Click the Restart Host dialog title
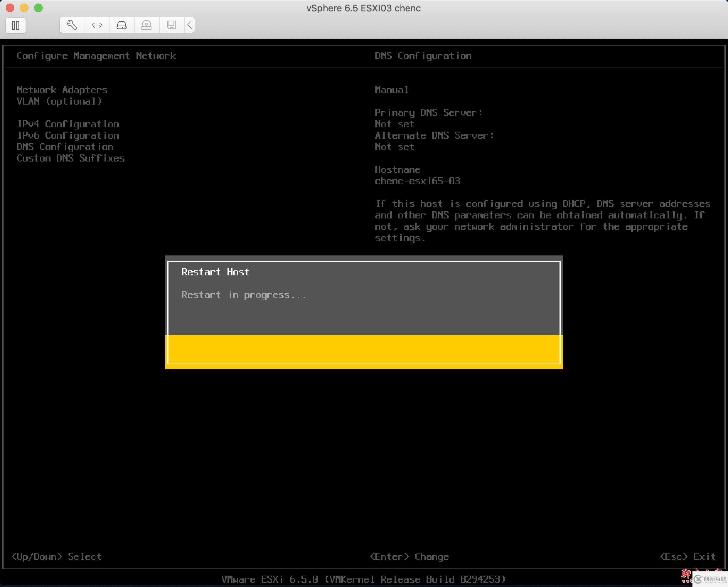This screenshot has height=587, width=728. [215, 271]
